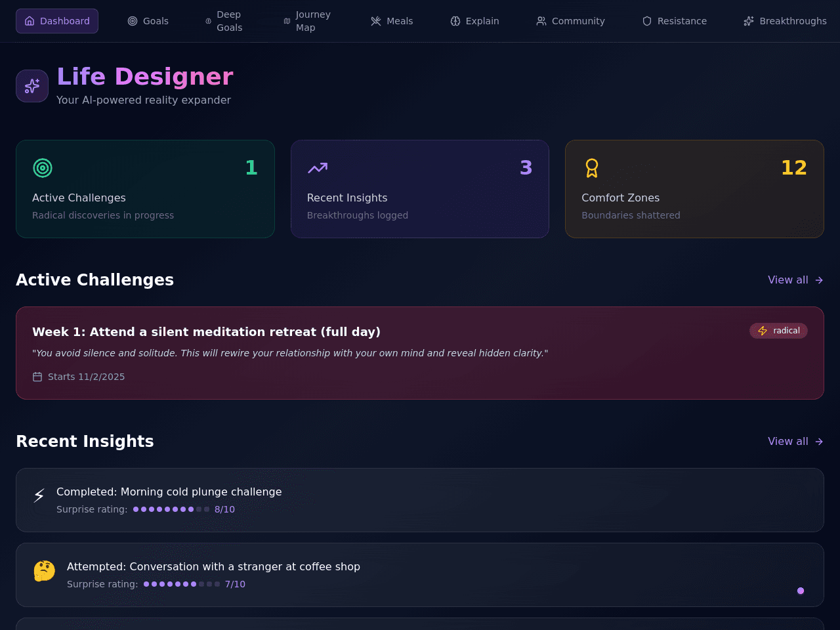Click 'Breakthroughs logged' subtitle text
The image size is (840, 630).
pos(358,215)
